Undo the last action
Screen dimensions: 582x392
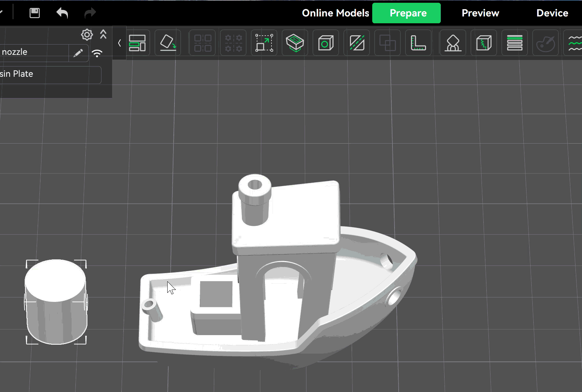coord(62,13)
